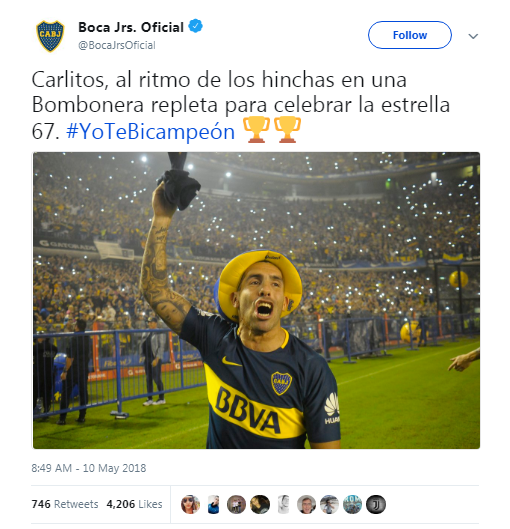Screen dimensions: 510x529
Task: Expand the tweet options chevron
Action: coord(473,36)
